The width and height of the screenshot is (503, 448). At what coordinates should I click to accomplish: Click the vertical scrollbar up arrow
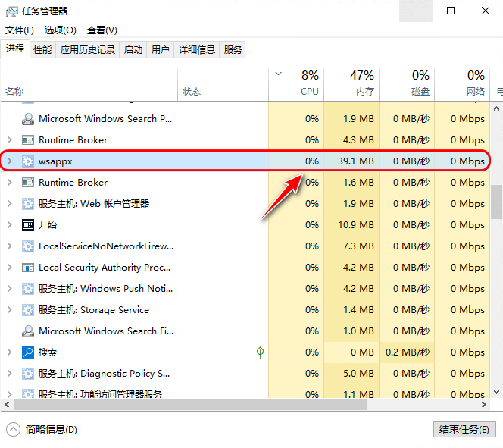click(497, 109)
